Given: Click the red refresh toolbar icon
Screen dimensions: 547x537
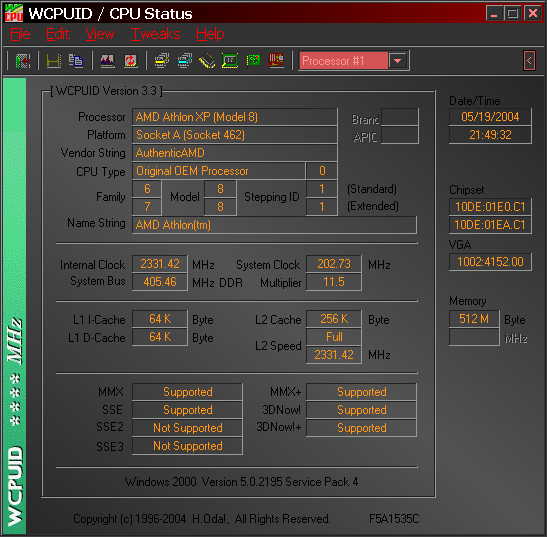Looking at the screenshot, I should pyautogui.click(x=130, y=61).
